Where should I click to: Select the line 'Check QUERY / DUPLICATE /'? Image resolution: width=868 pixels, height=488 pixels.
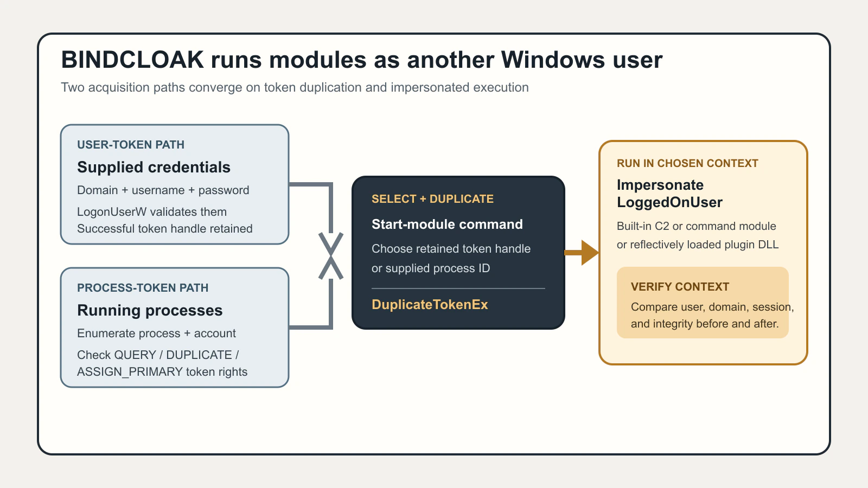(x=158, y=355)
